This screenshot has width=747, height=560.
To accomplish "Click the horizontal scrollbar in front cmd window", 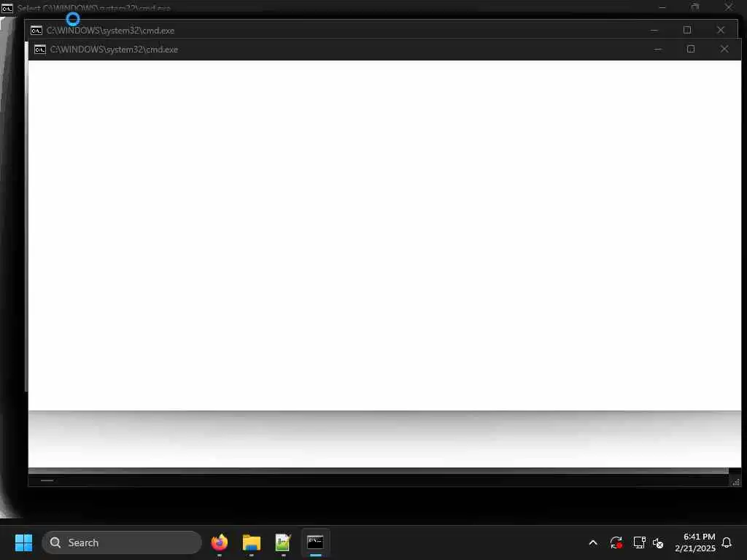I will click(x=379, y=481).
